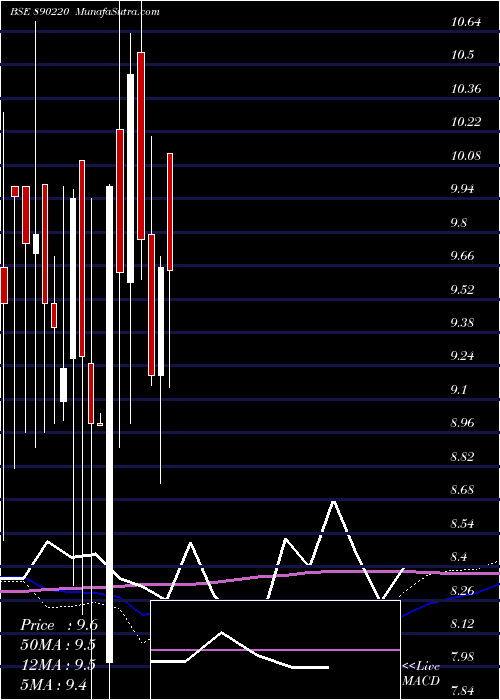Click the 10.36 price axis label

tap(466, 88)
